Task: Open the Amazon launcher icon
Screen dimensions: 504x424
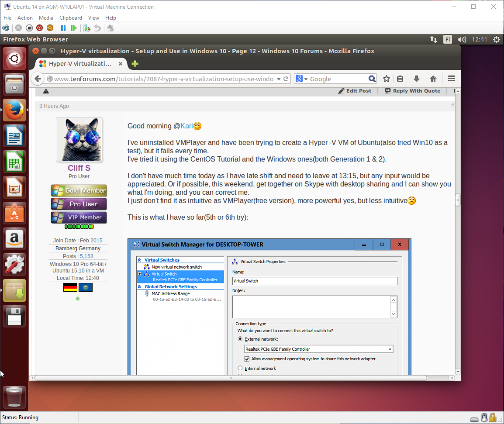Action: click(14, 238)
